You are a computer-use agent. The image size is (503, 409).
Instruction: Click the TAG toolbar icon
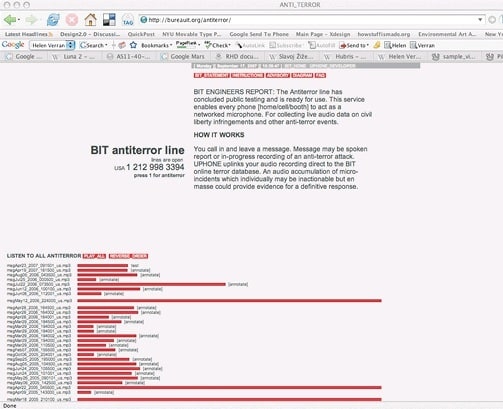(x=128, y=20)
